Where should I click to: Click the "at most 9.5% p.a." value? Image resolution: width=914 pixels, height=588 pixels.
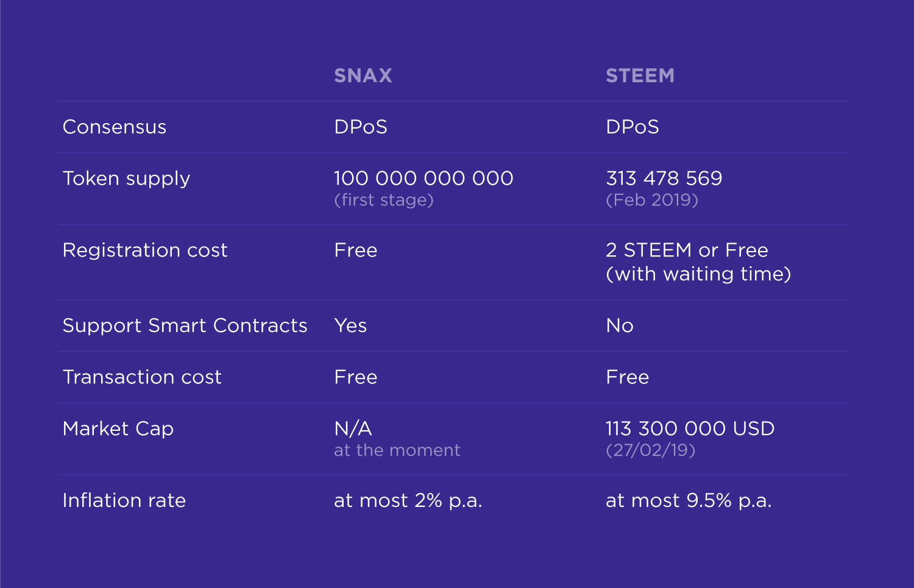[689, 501]
